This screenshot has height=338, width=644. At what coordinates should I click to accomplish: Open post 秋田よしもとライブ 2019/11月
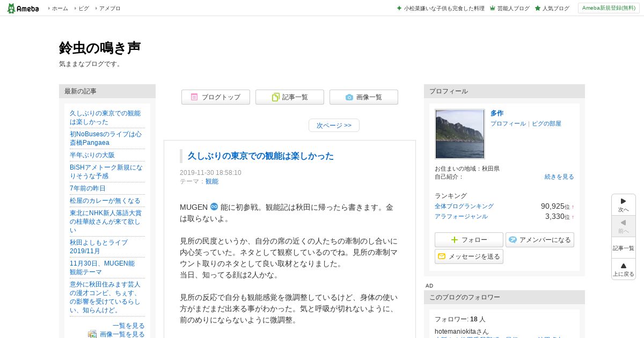pos(99,247)
